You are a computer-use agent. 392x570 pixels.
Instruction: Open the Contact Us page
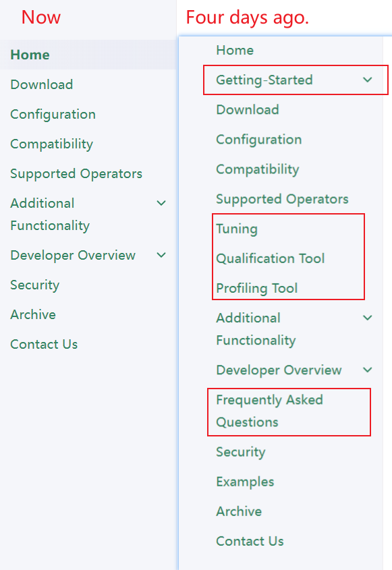coord(43,344)
